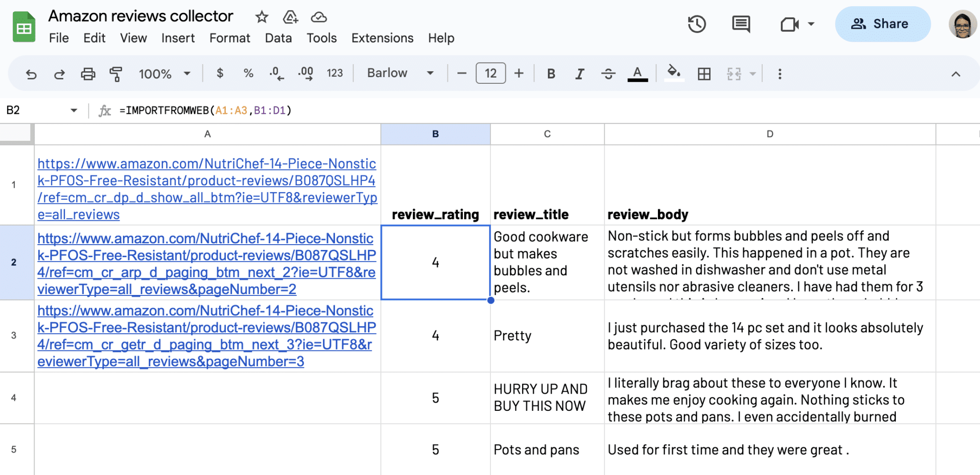980x475 pixels.
Task: Select the Paint format tool
Action: [x=116, y=73]
